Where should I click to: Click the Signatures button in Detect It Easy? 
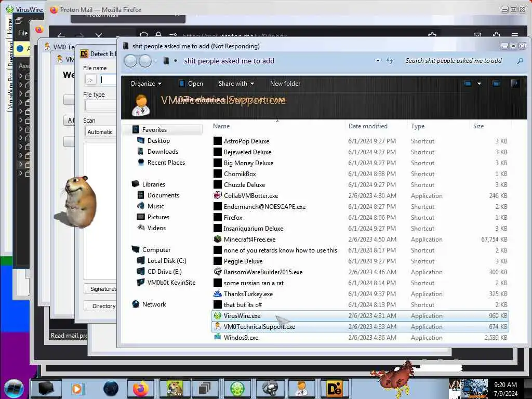100,289
